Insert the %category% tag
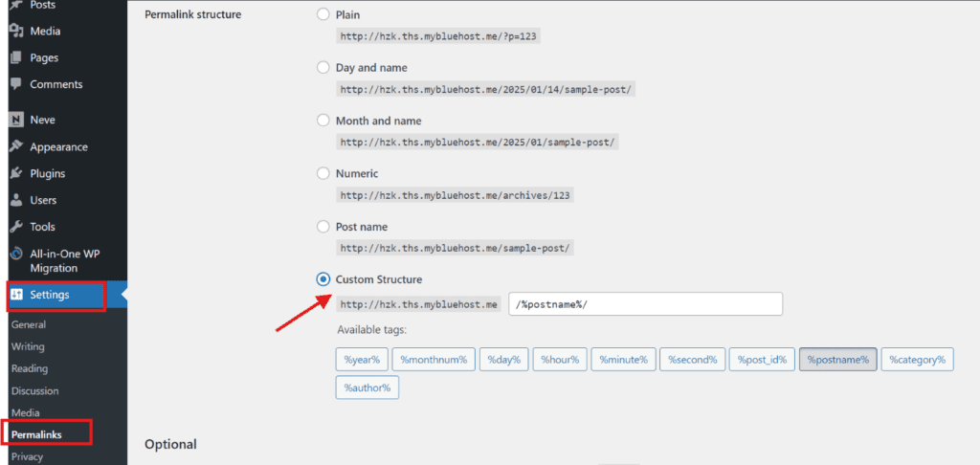Viewport: 980px width, 465px height. [918, 360]
